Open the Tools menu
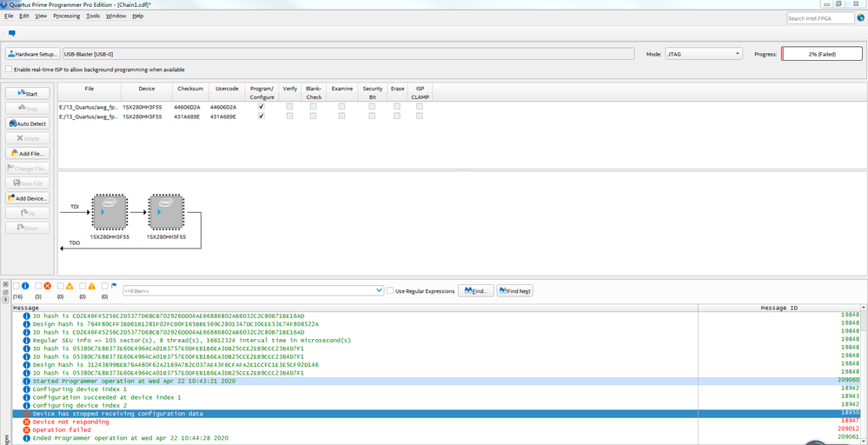The image size is (868, 445). tap(93, 16)
